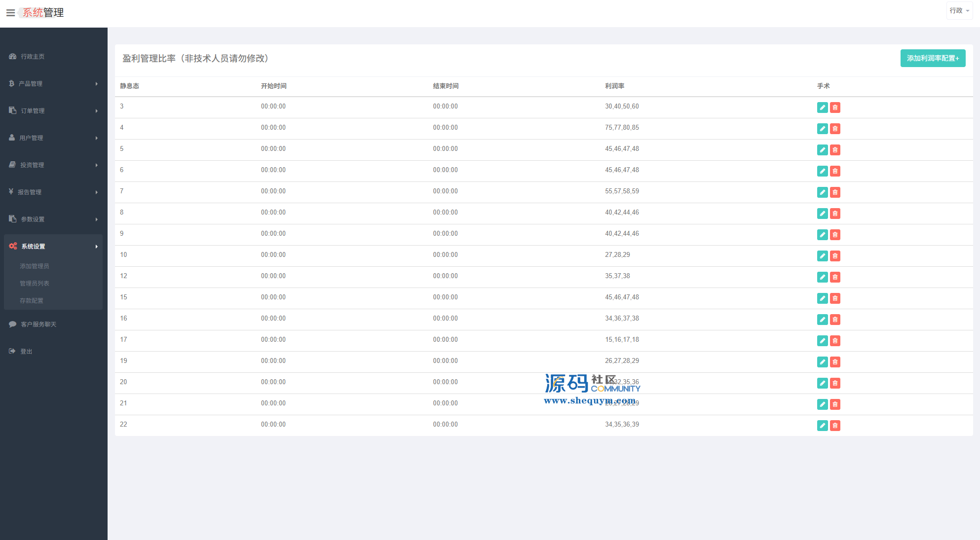980x540 pixels.
Task: Edit row 7 with rate 55,57,58,59
Action: (822, 192)
